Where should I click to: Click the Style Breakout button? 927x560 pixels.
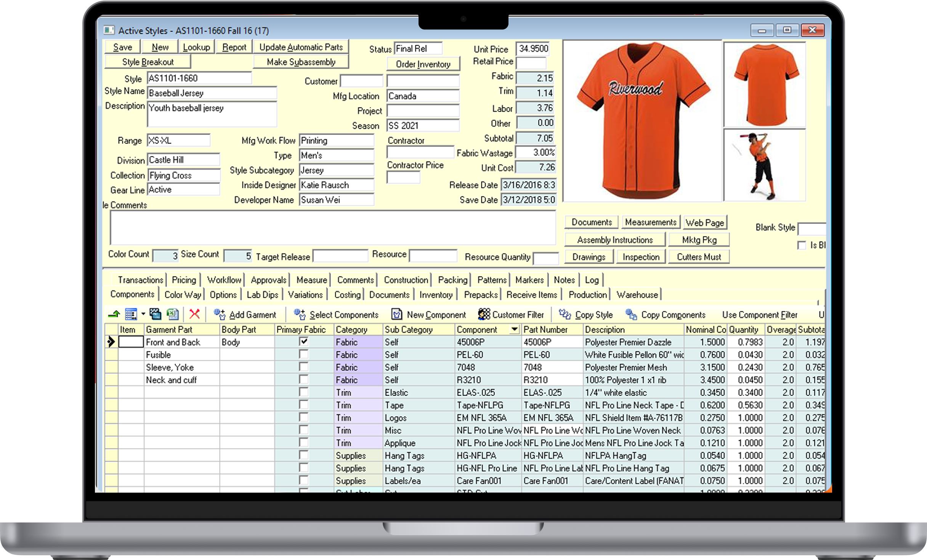coord(148,62)
